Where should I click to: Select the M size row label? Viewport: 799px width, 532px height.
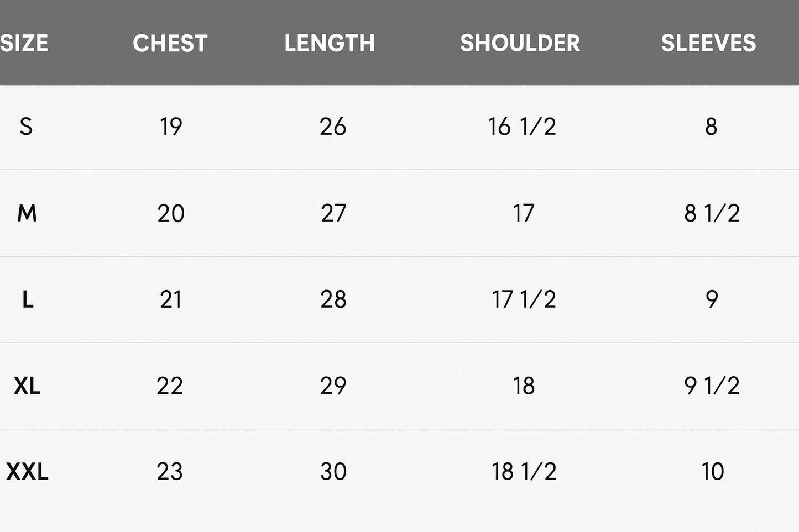pos(27,213)
